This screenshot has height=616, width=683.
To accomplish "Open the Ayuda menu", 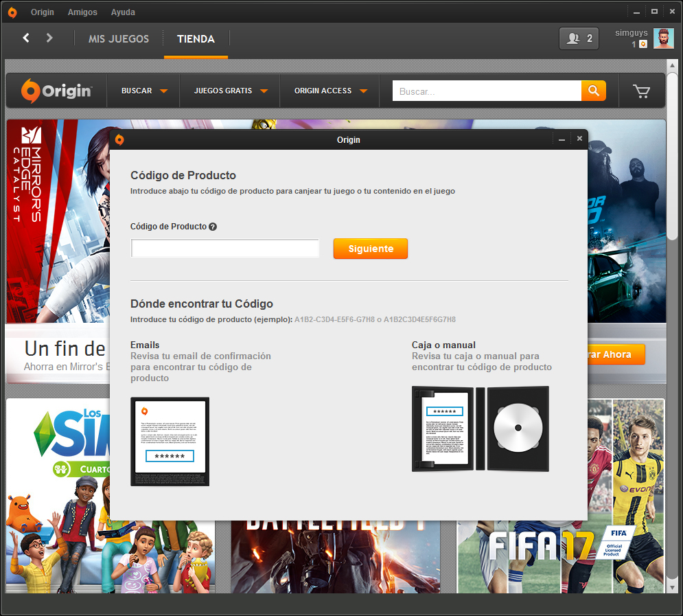I will (123, 12).
